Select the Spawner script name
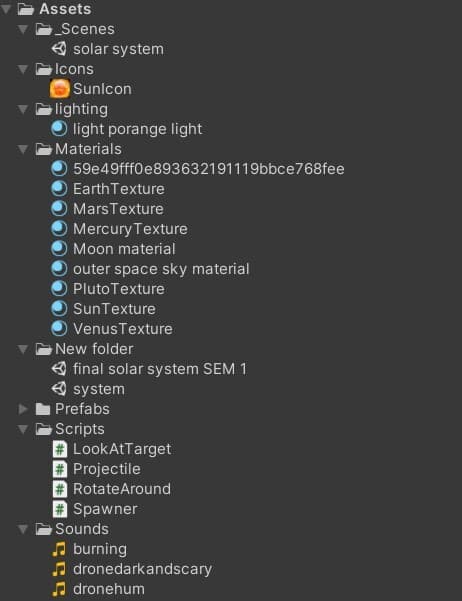 [105, 509]
